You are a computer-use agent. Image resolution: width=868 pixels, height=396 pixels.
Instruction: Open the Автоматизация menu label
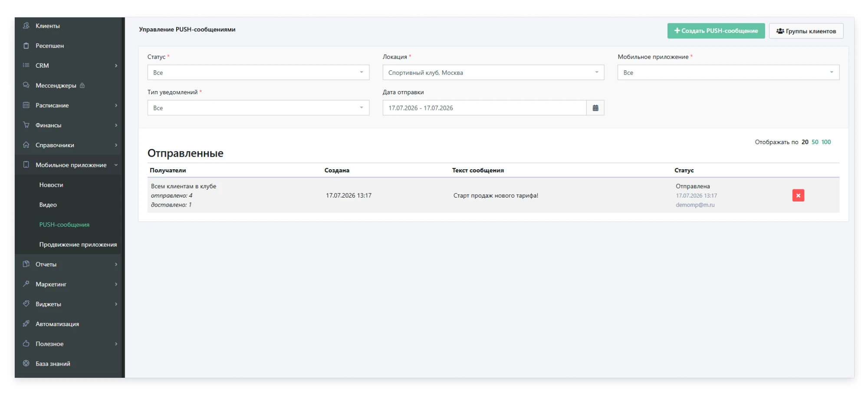coord(57,324)
